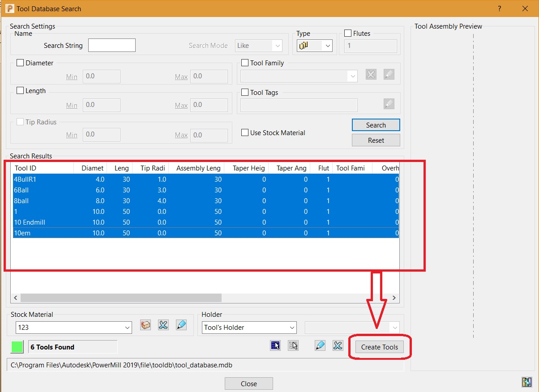Open the Tool's Holder dropdown

click(249, 328)
